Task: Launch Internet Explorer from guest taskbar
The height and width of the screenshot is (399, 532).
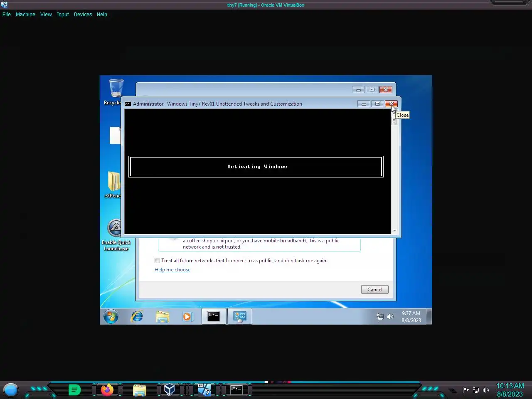Action: (x=137, y=317)
